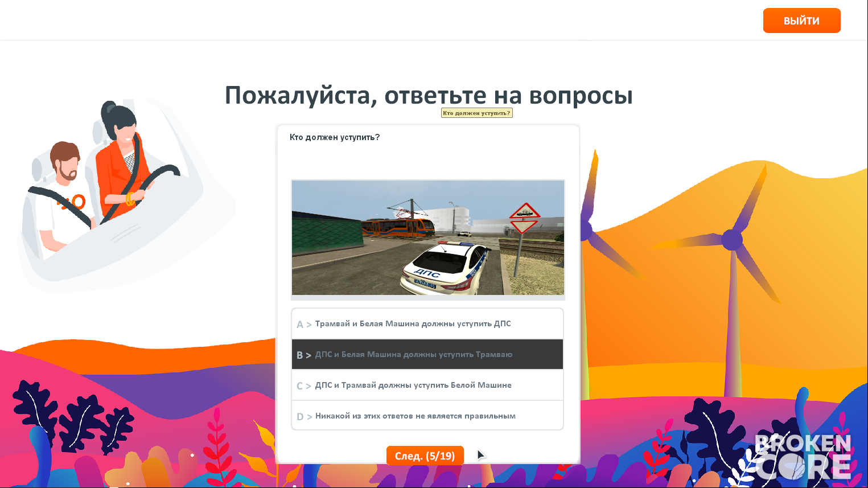Click the ВЫЙТИ exit button

coord(801,20)
